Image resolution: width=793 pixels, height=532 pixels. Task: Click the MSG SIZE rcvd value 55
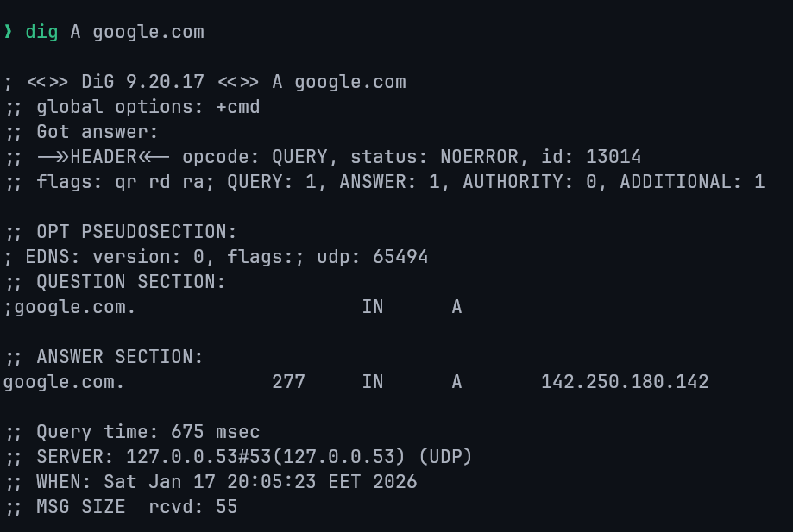click(227, 507)
